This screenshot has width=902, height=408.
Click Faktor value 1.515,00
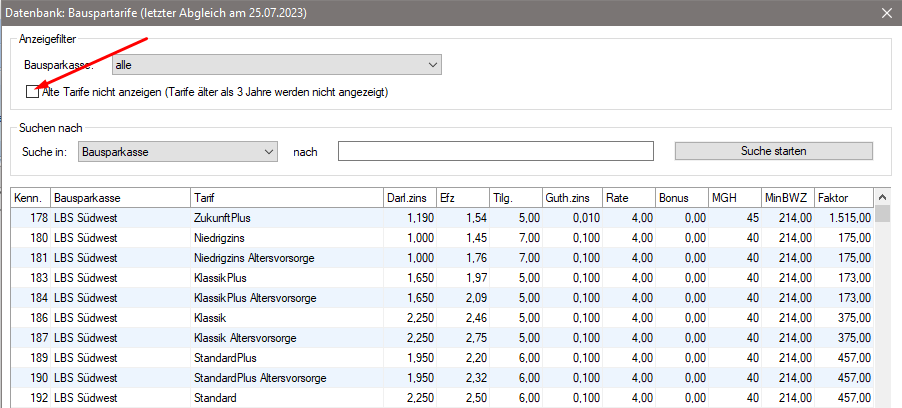850,218
